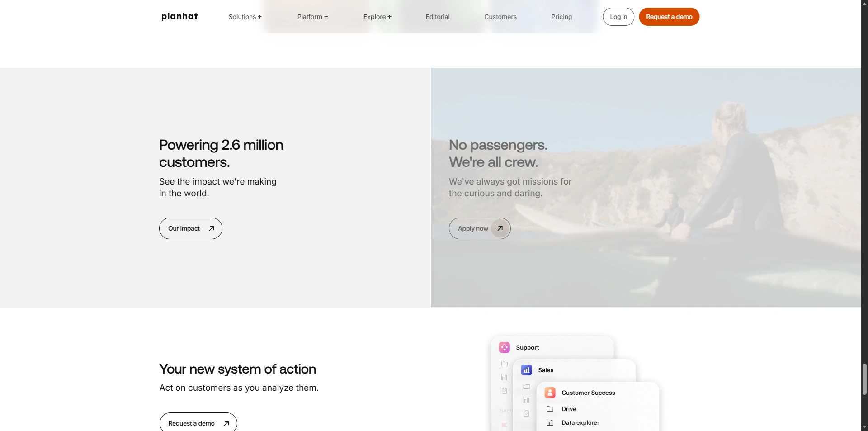Expand the Explore menu
Viewport: 868px width, 431px height.
click(377, 17)
